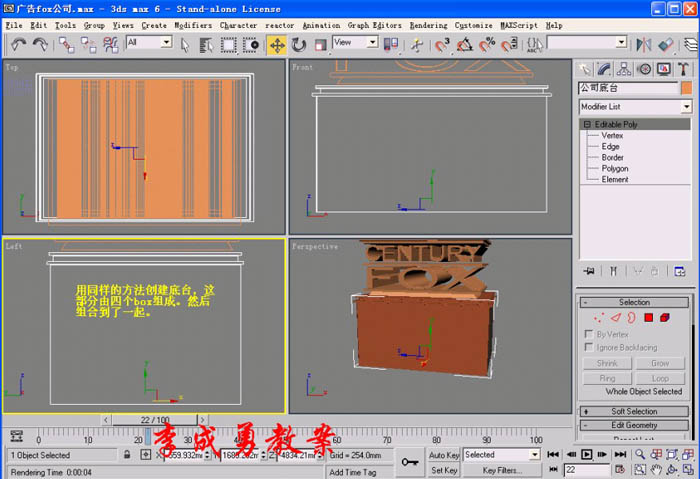
Task: Click the Auto Key button
Action: (444, 455)
